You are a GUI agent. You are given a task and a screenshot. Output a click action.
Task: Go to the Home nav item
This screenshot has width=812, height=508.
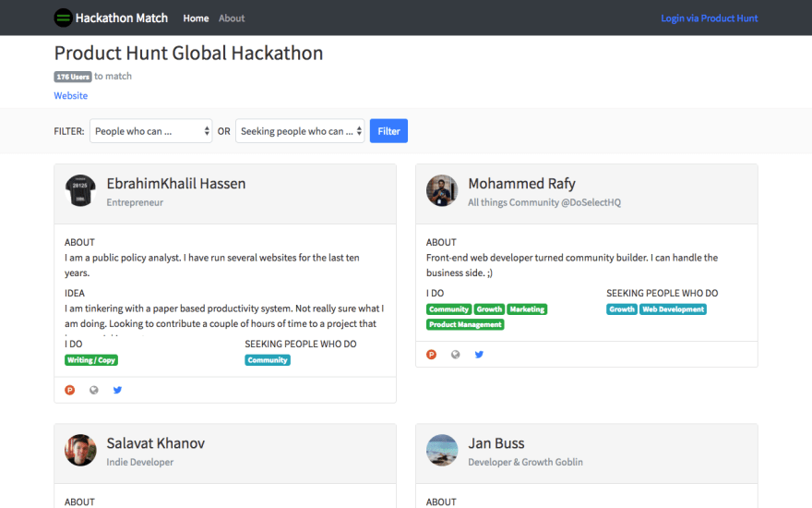click(196, 18)
